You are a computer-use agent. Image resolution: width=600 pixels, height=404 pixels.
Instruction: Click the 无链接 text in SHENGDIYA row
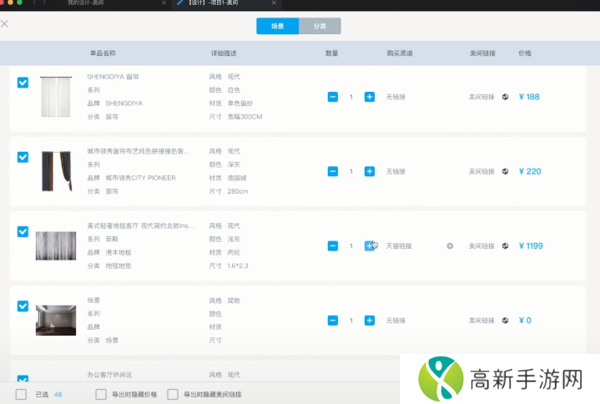(x=395, y=97)
